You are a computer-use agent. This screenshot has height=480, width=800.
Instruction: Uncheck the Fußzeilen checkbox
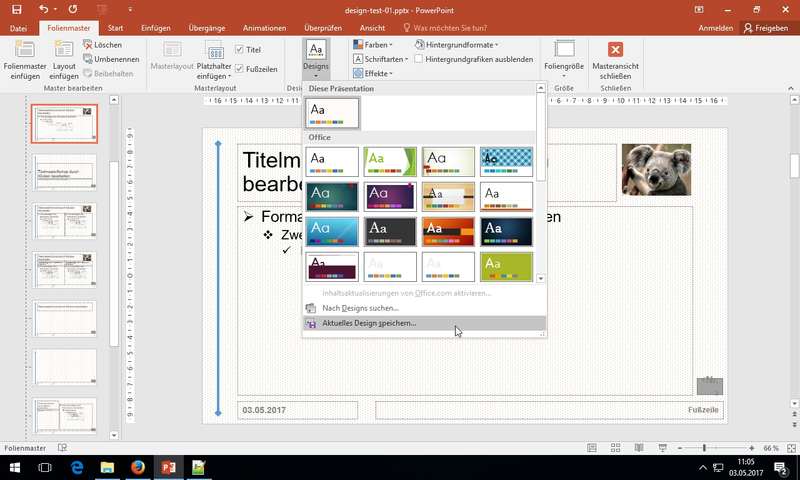pos(239,67)
